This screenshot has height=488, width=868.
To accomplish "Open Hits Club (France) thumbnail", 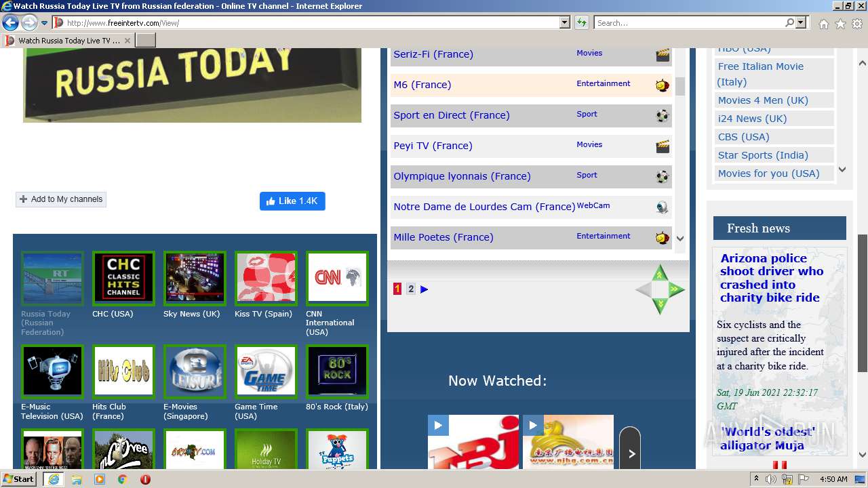I will click(x=123, y=371).
